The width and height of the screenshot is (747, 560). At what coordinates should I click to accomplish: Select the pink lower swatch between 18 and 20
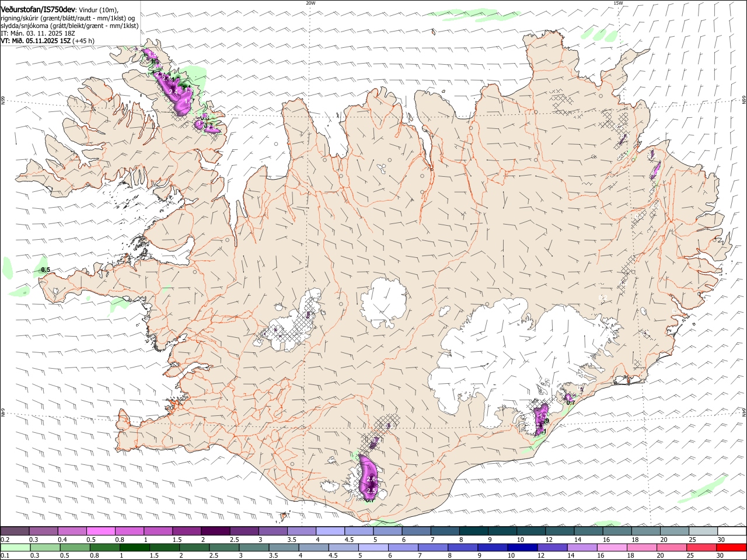[x=641, y=547]
